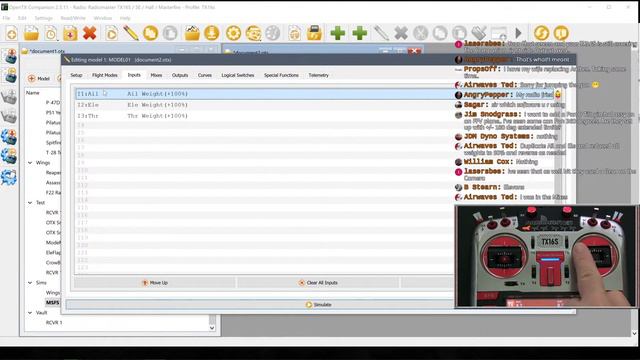This screenshot has width=640, height=360.
Task: Click the Clear All Inputs button
Action: 318,282
